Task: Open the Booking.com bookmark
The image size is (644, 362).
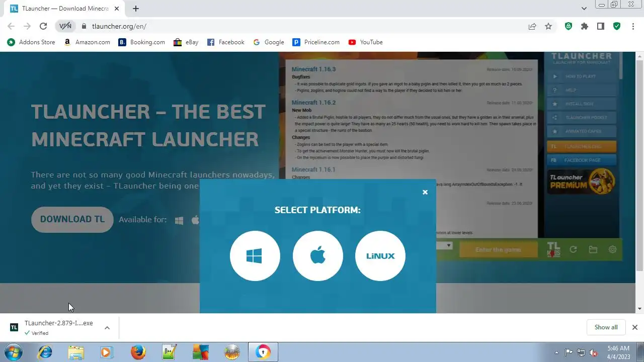Action: (x=142, y=42)
